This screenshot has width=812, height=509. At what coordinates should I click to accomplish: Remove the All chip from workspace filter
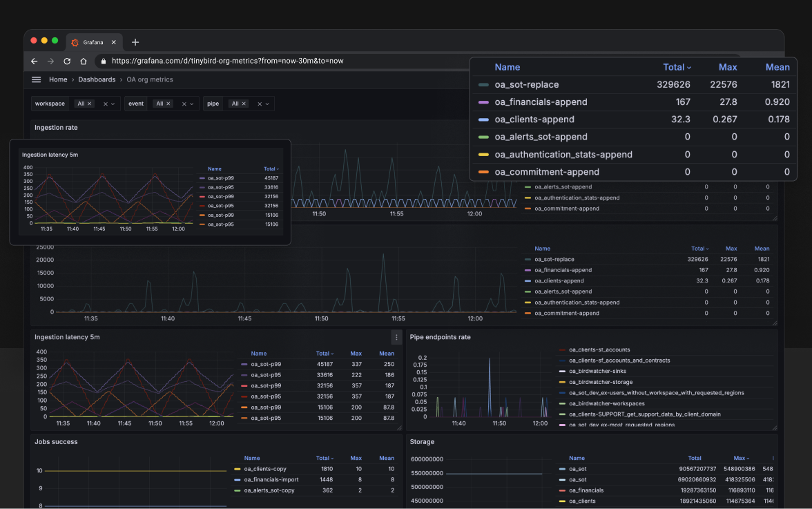coord(90,104)
